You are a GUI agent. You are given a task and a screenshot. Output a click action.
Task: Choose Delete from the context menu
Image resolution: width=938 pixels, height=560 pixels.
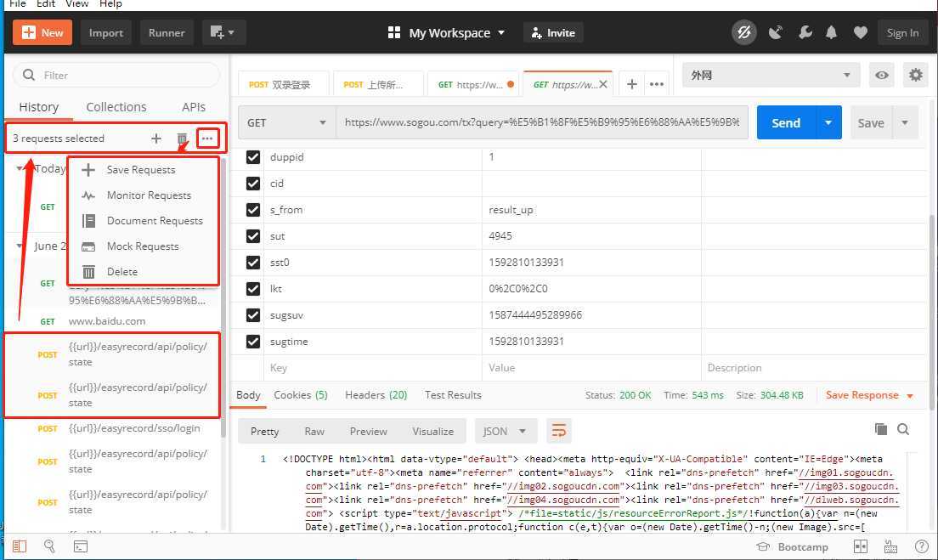coord(143,272)
